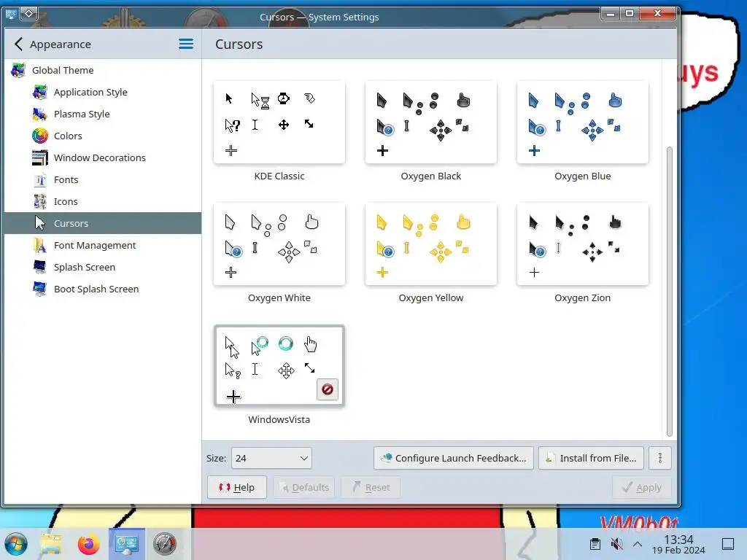Switch to Plasma Style page
747x560 pixels.
pyautogui.click(x=103, y=114)
